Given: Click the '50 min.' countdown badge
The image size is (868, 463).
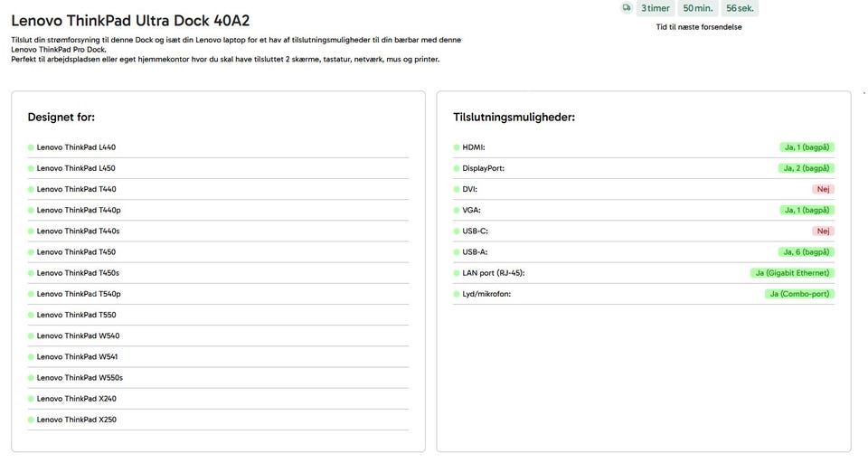Looking at the screenshot, I should coord(697,8).
